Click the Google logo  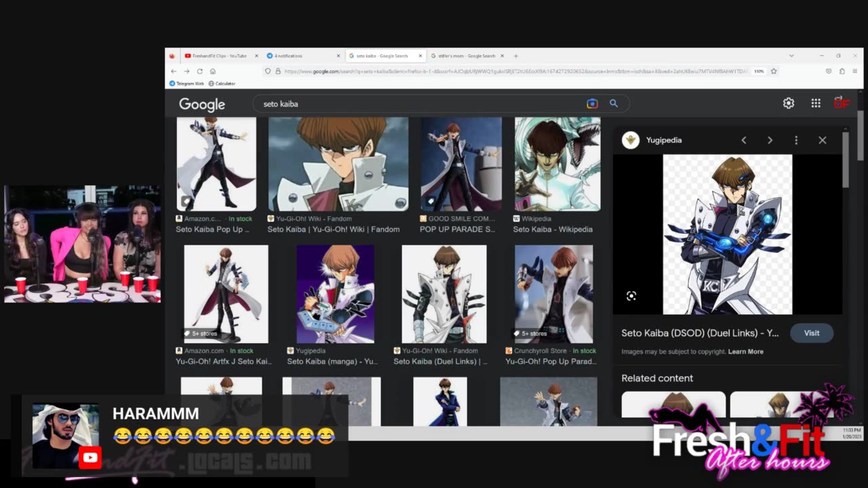click(202, 104)
